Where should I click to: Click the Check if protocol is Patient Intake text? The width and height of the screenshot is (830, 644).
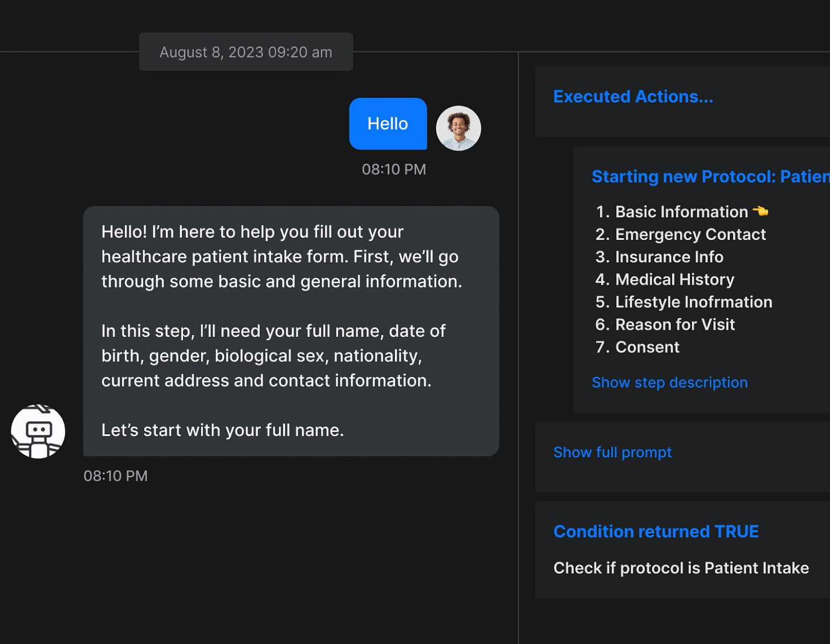coord(681,568)
